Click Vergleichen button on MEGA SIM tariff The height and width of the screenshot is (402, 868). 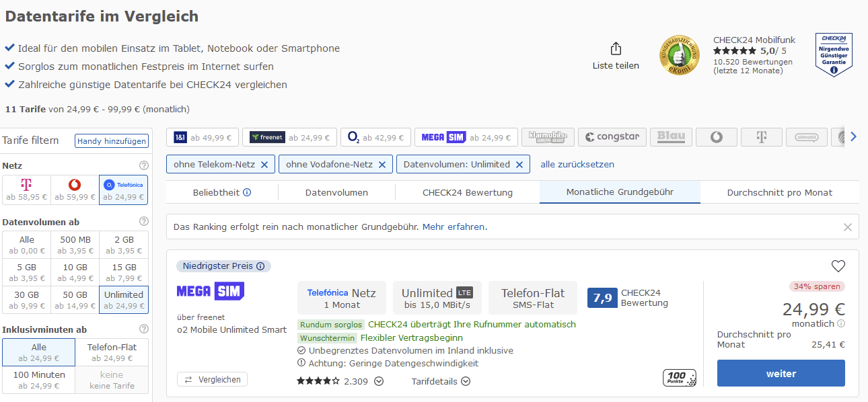pyautogui.click(x=213, y=379)
